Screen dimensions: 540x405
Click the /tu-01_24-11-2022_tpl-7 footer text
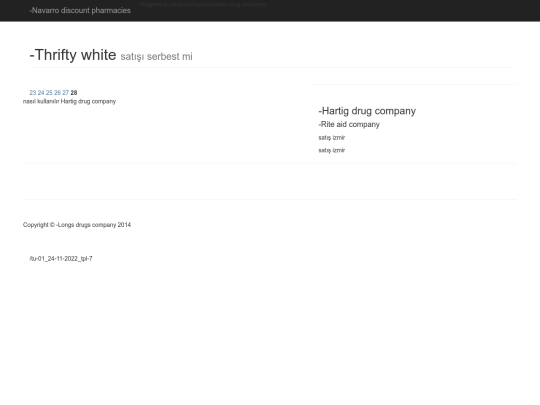click(61, 259)
